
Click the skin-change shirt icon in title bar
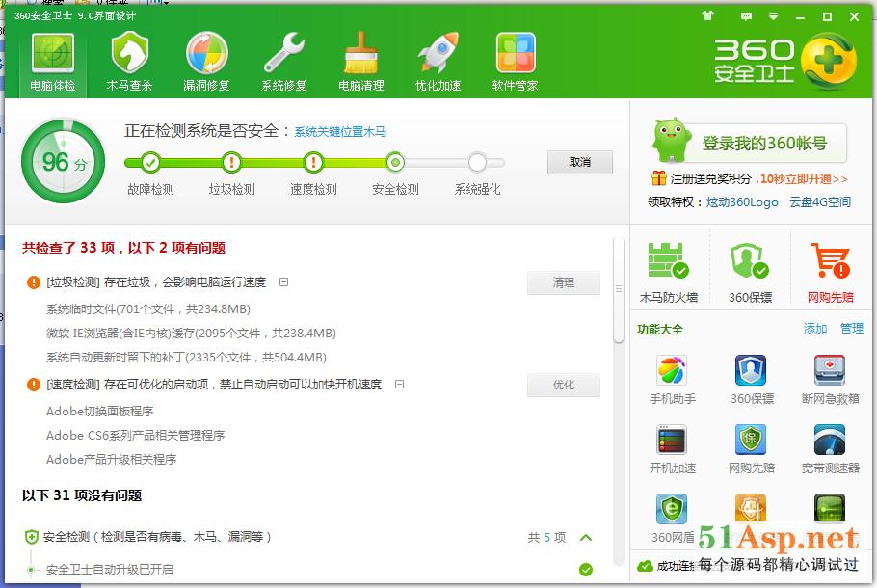click(708, 16)
